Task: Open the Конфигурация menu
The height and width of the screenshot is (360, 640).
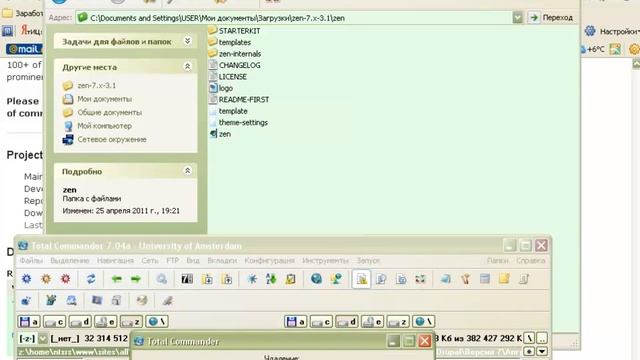Action: [269, 260]
